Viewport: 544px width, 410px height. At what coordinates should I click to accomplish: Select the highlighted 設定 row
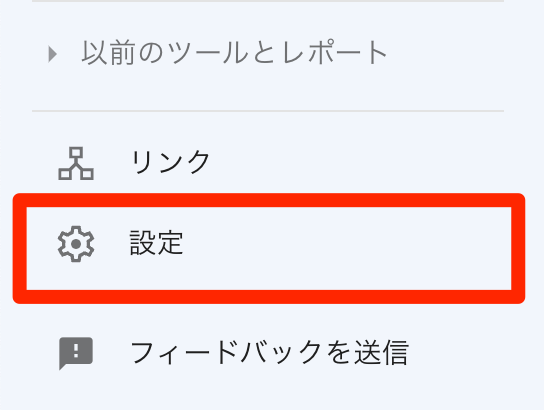(x=269, y=248)
